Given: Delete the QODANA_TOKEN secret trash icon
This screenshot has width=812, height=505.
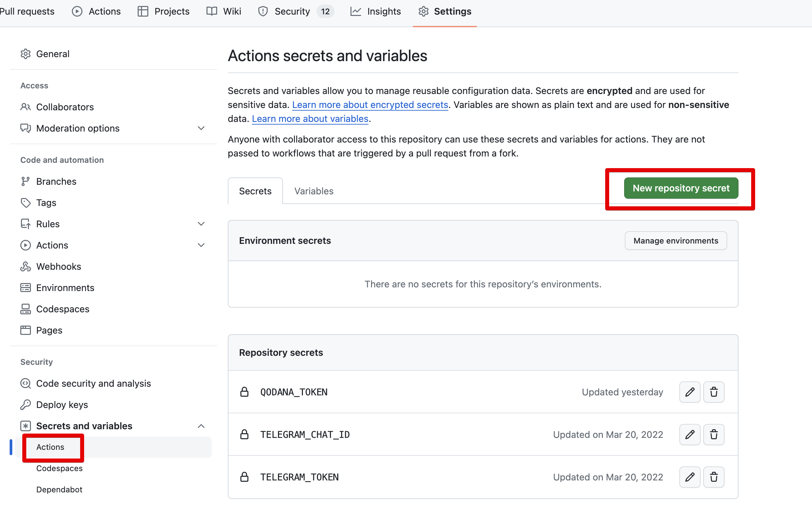Looking at the screenshot, I should point(713,392).
